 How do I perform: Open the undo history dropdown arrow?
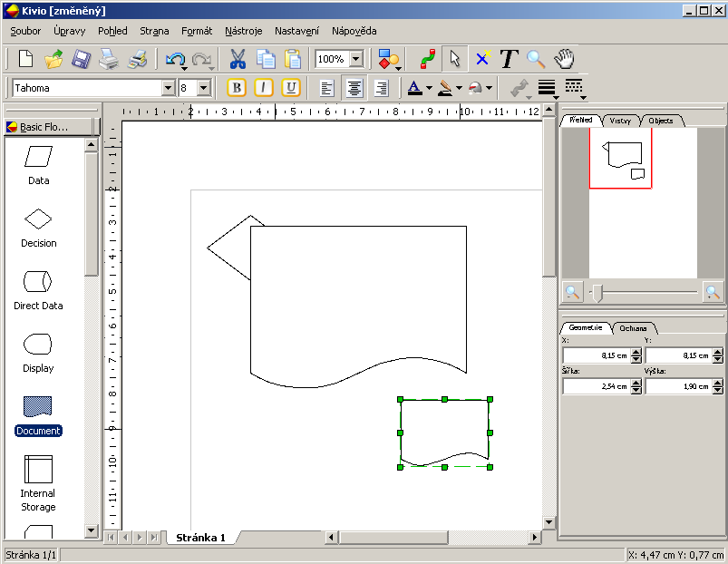184,69
